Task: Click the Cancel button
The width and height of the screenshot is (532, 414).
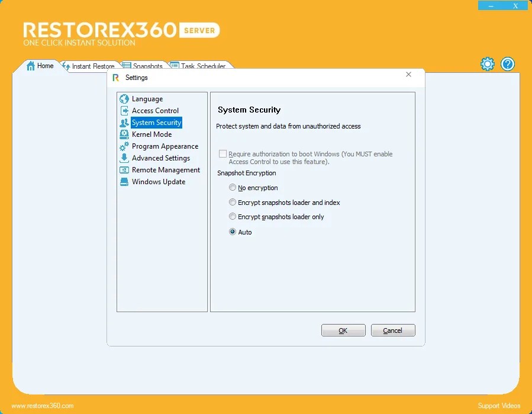Action: (x=392, y=330)
